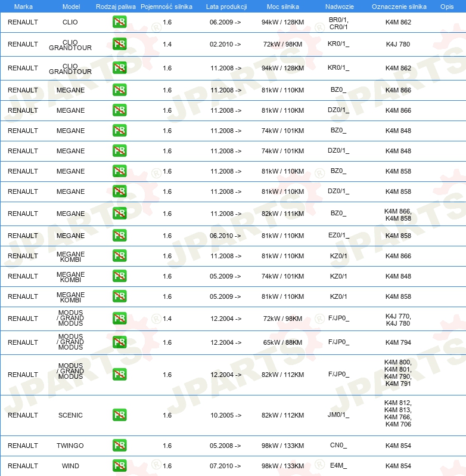The image size is (466, 476).
Task: Click the JM0/1_ body code cell
Action: pos(338,415)
